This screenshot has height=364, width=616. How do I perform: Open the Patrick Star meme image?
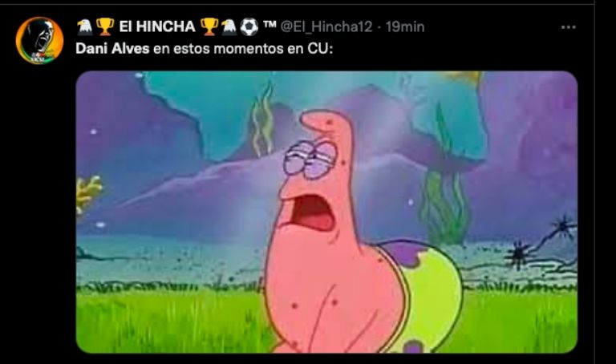326,212
